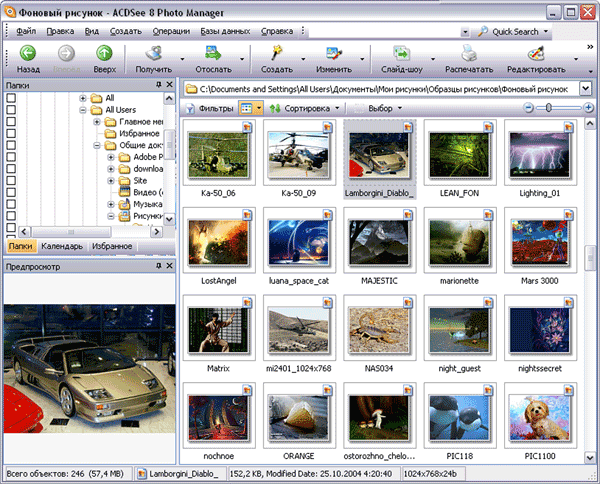Open the Базы данных menu
This screenshot has width=600, height=484.
pyautogui.click(x=225, y=31)
